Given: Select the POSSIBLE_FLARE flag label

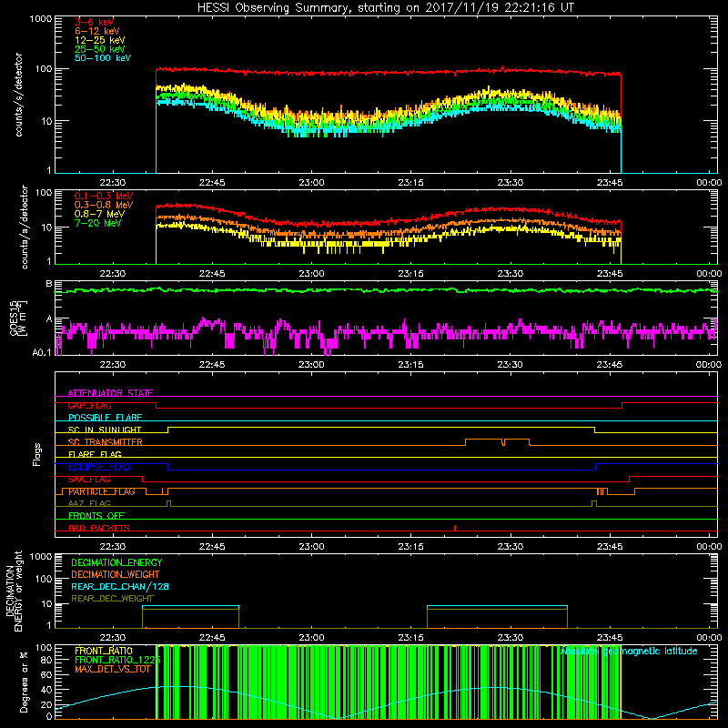Looking at the screenshot, I should point(105,418).
